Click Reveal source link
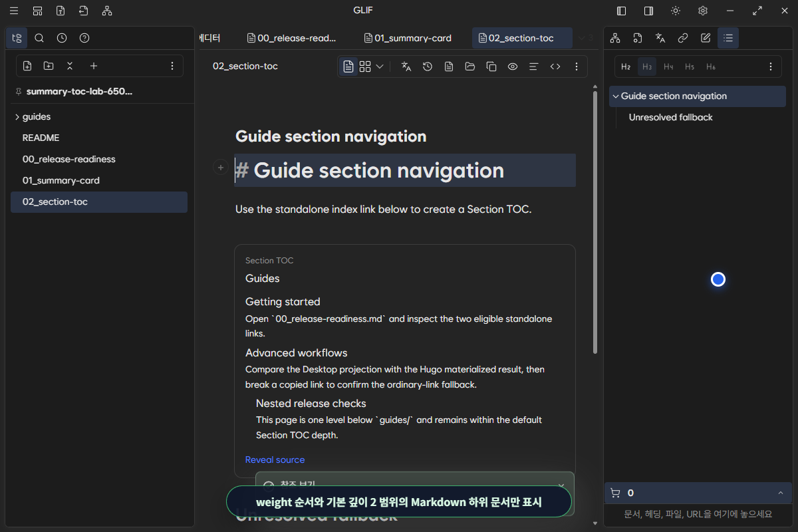 pos(275,460)
